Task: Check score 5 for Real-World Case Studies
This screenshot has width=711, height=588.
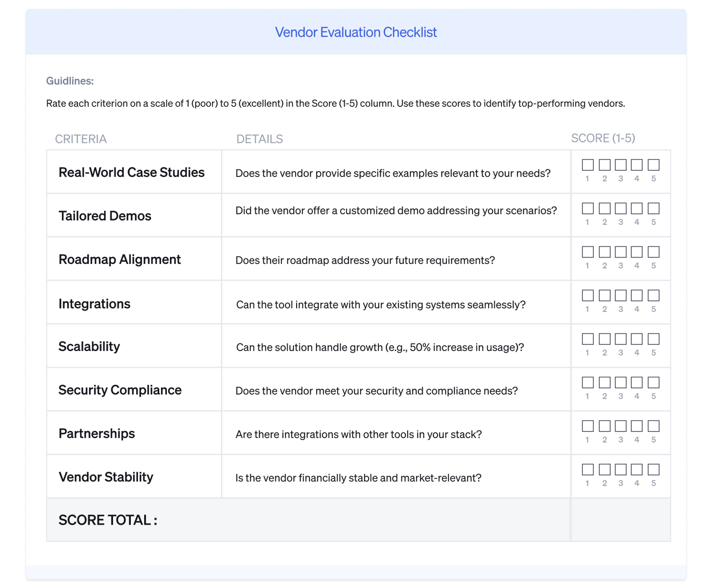Action: coord(653,165)
